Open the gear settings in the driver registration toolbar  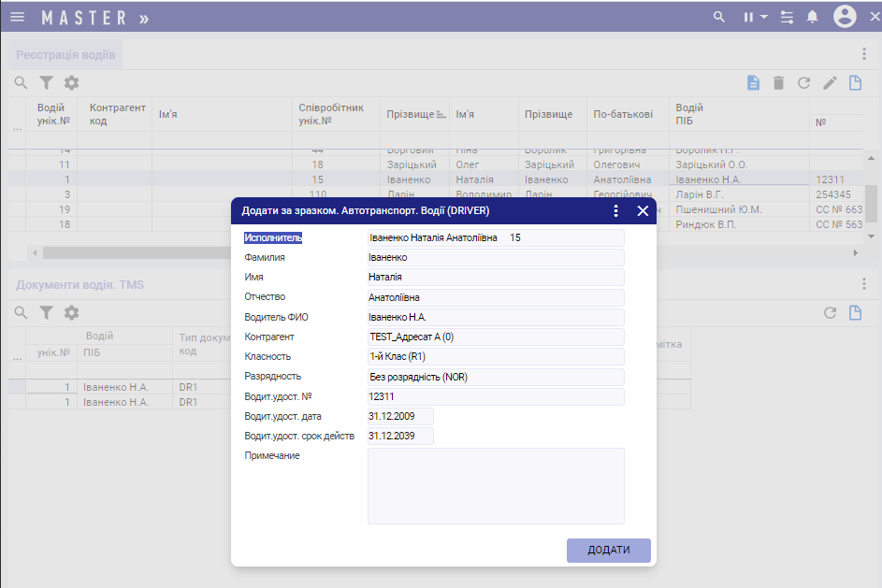tap(71, 83)
